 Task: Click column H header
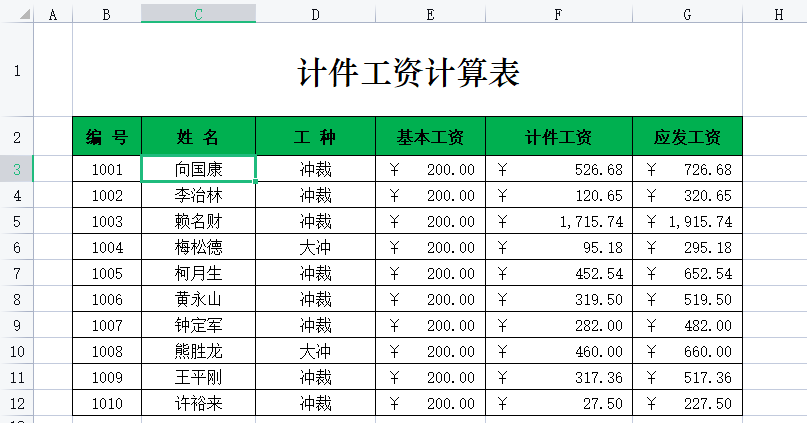tap(777, 13)
